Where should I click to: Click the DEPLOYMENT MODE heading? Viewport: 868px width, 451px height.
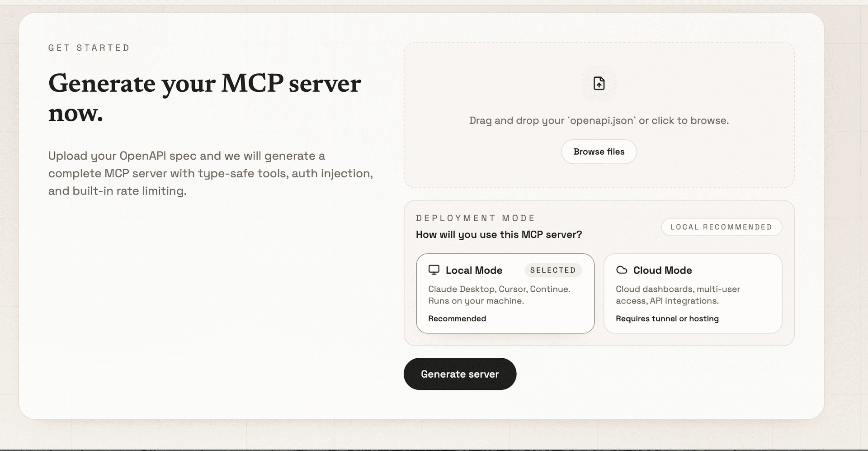[x=475, y=218]
